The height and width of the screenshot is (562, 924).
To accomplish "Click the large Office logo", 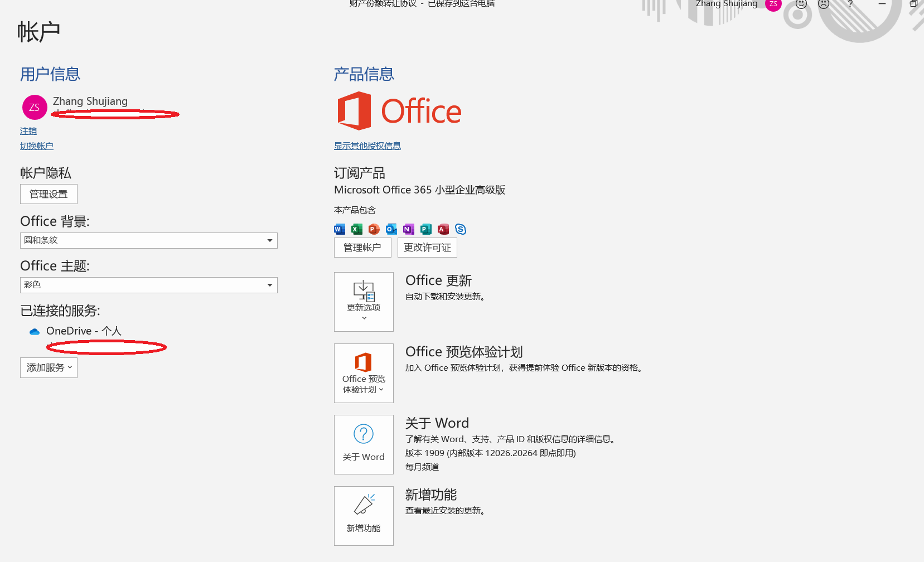I will pyautogui.click(x=399, y=111).
